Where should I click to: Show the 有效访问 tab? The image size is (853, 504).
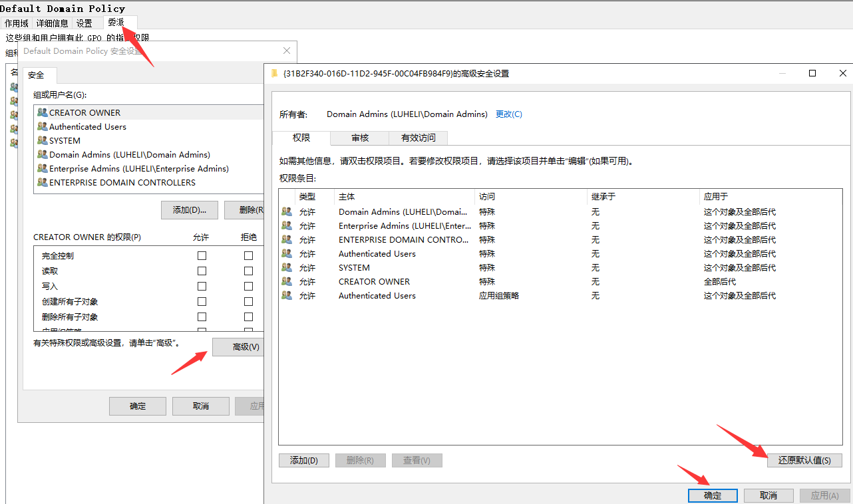[x=419, y=138]
